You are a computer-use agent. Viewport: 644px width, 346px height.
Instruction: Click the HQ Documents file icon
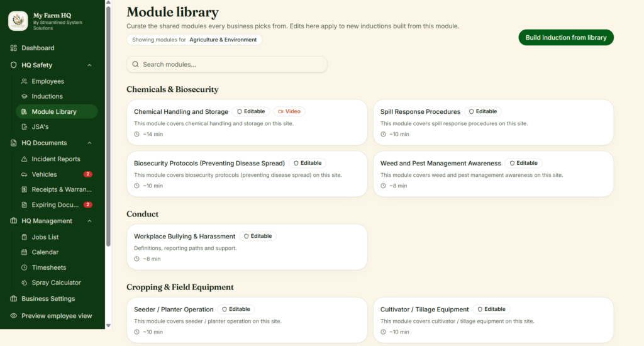pos(14,143)
